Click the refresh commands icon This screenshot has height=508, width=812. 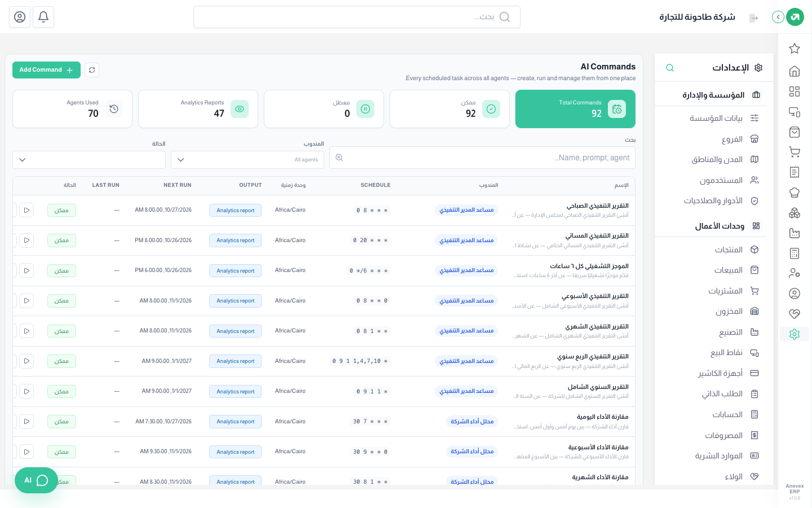tap(92, 70)
